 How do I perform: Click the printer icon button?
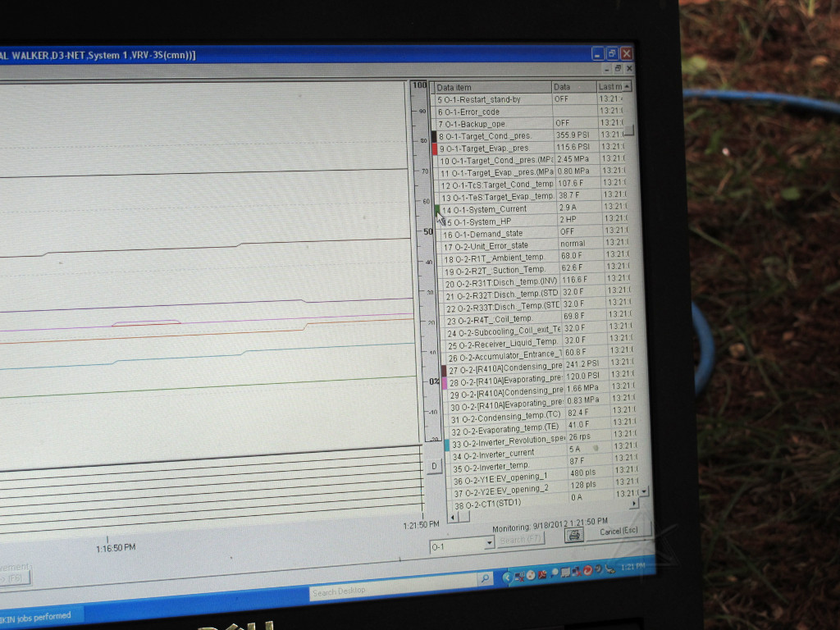coord(574,535)
